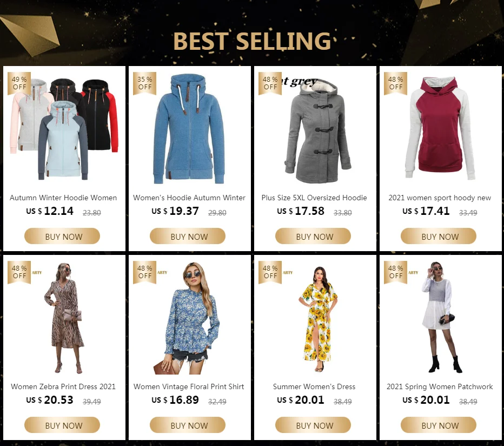The height and width of the screenshot is (446, 504).
Task: Open the blue zip hoodie product image
Action: pyautogui.click(x=189, y=129)
